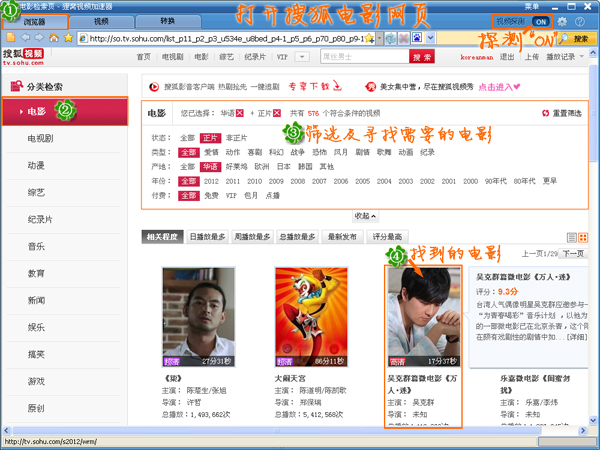This screenshot has width=600, height=450.
Task: Open a new blank page icon
Action: pyautogui.click(x=10, y=38)
